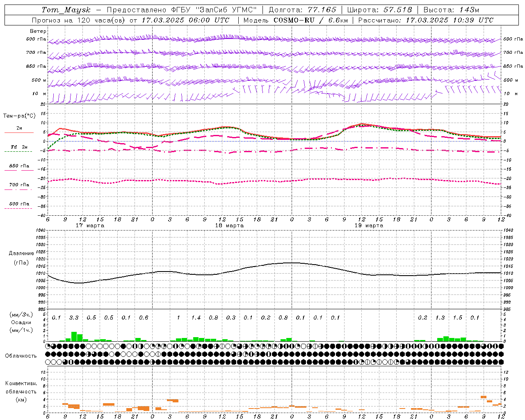The height and width of the screenshot is (420, 525).
Task: Click the "(мм/1ч.)" precipitation unit label
Action: click(21, 330)
